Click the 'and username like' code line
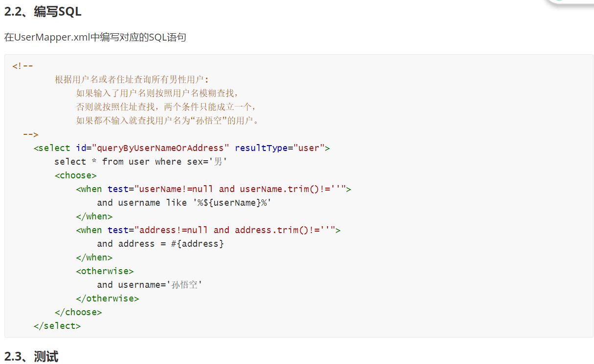Viewport: 594px width, 364px height. coord(184,203)
